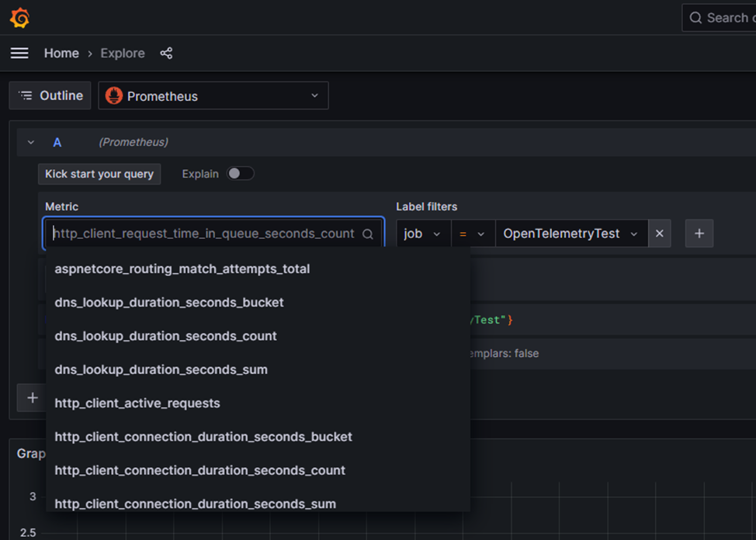
Task: Select http_client_connection_duration_seconds_count option
Action: pos(258,471)
